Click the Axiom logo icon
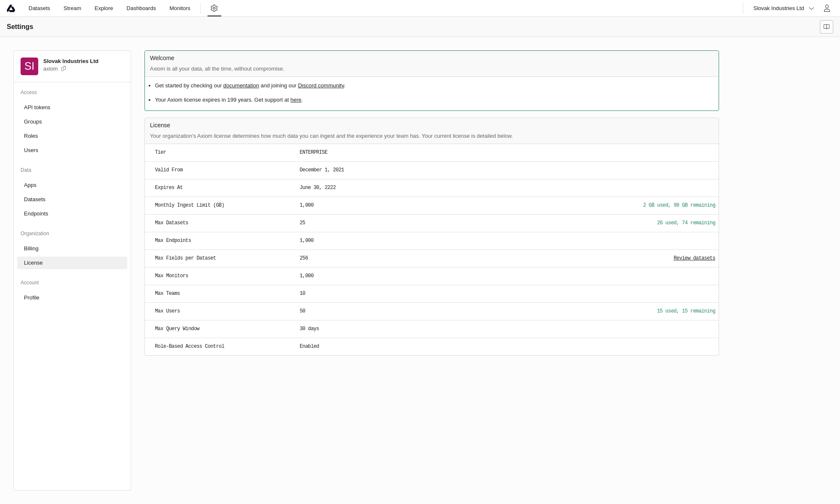The image size is (840, 504). point(11,8)
